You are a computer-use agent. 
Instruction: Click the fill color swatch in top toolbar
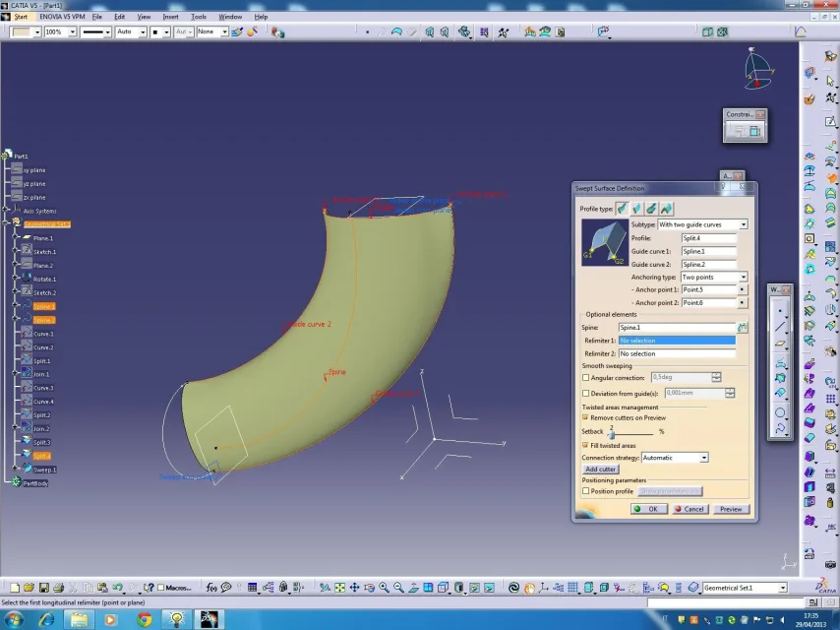tap(22, 32)
